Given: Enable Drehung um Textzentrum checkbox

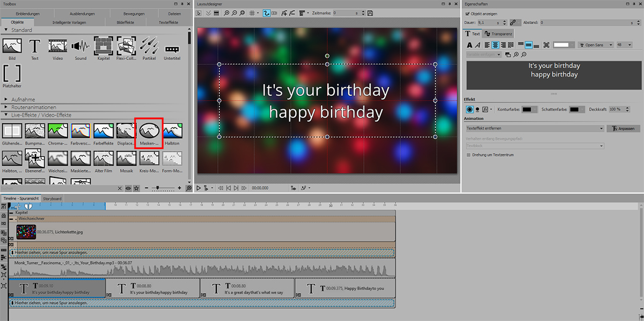Looking at the screenshot, I should (x=469, y=155).
